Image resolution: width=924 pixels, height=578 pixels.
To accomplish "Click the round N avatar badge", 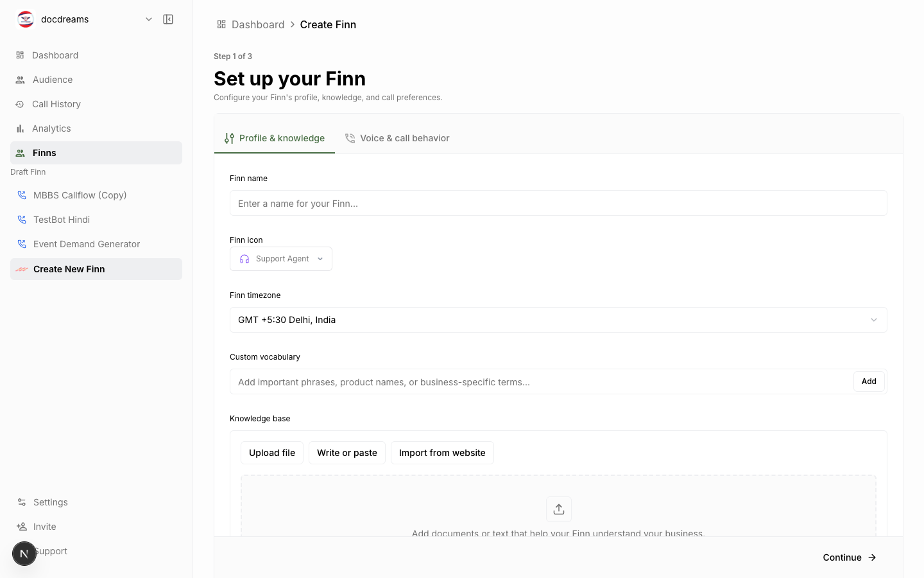I will click(24, 554).
